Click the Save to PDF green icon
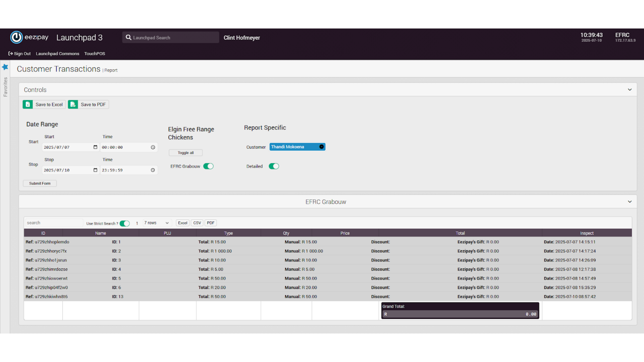This screenshot has width=644, height=362. tap(73, 105)
